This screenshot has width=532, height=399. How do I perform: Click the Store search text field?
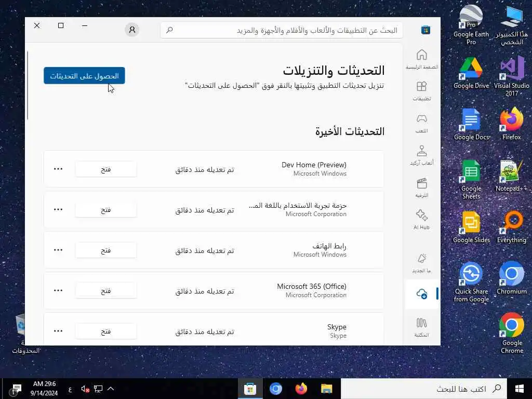(x=282, y=30)
